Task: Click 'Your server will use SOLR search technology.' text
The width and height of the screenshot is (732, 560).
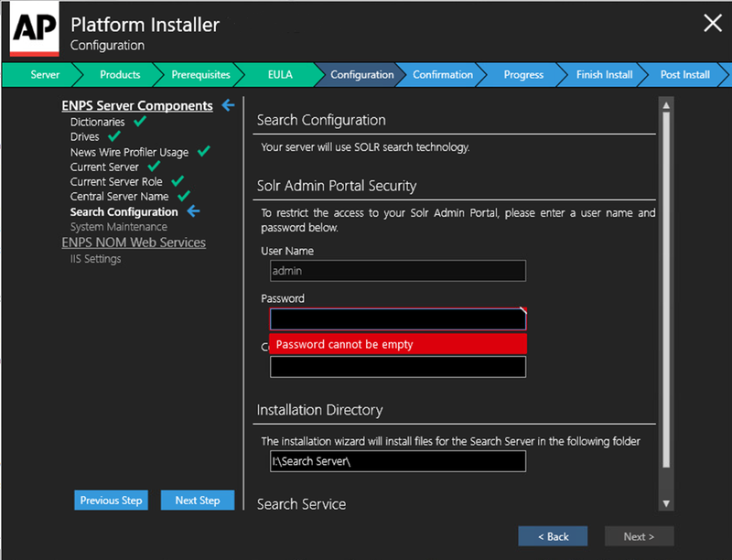Action: [365, 147]
